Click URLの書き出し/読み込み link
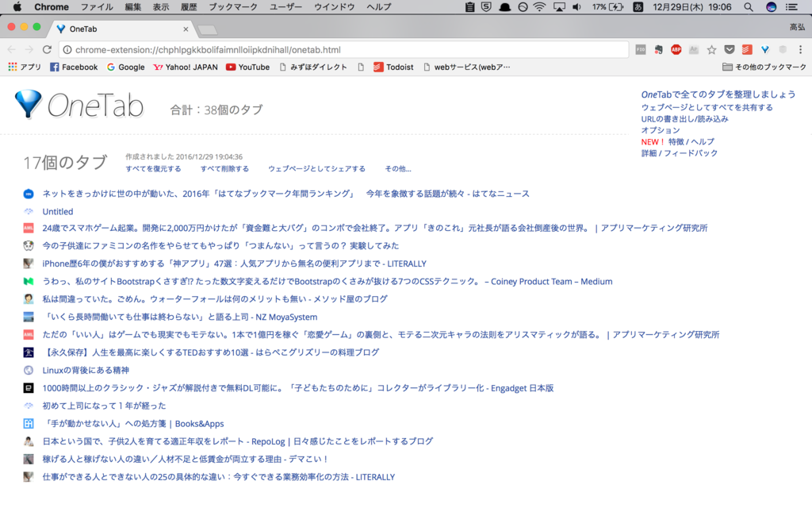 684,119
